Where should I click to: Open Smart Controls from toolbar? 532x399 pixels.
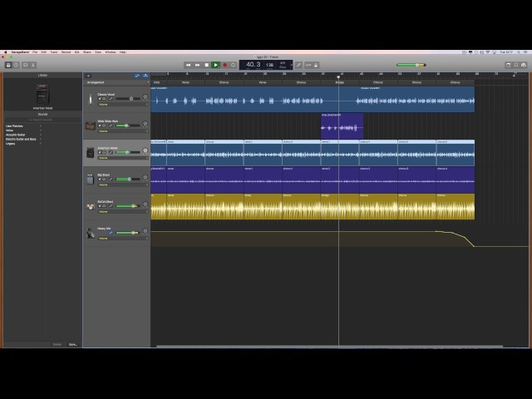tap(26, 65)
